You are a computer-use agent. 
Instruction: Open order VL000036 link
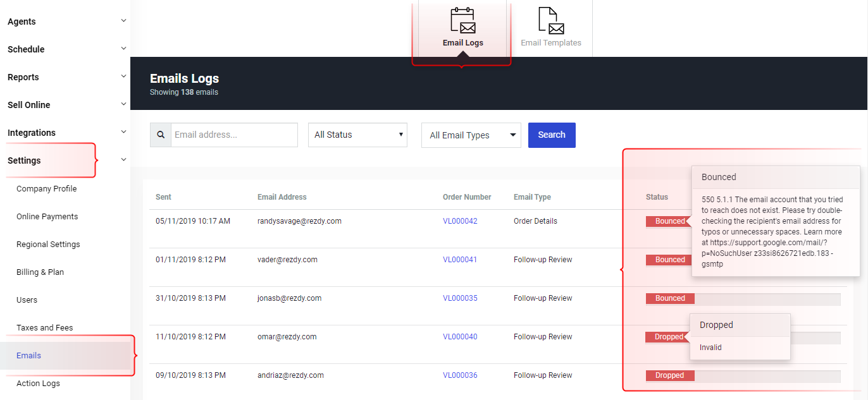pos(460,375)
